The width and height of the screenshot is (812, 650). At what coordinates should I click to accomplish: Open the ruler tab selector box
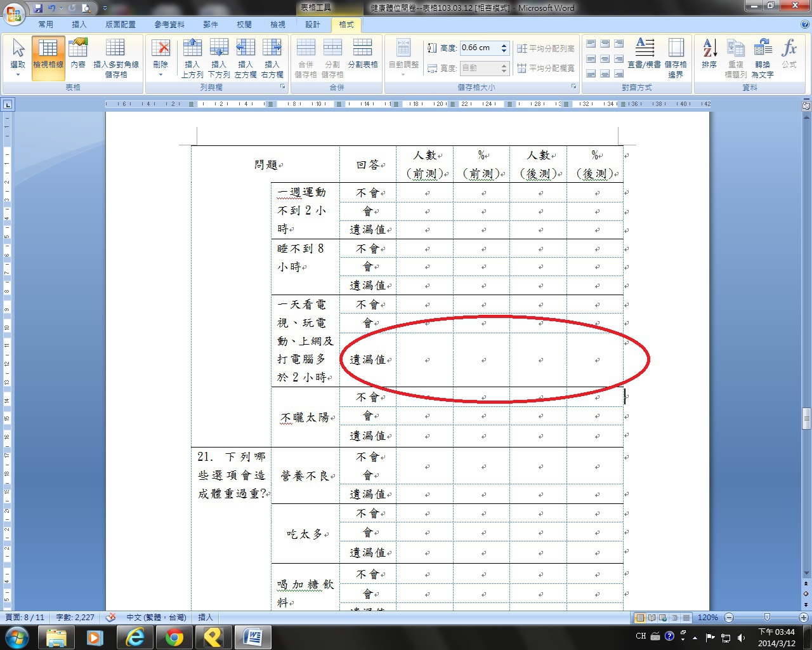[8, 105]
